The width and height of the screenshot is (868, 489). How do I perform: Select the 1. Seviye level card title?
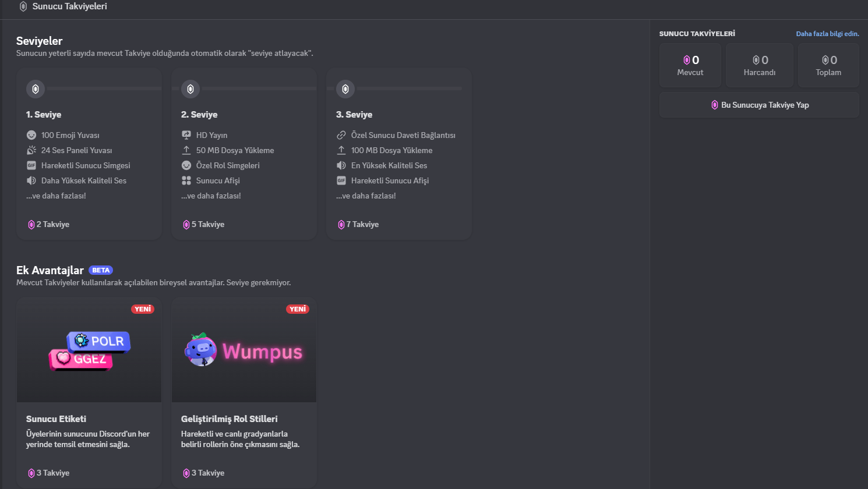point(44,115)
